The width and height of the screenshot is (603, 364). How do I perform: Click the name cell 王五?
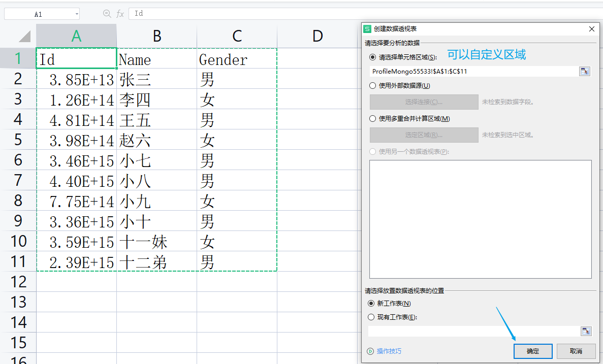(x=156, y=119)
